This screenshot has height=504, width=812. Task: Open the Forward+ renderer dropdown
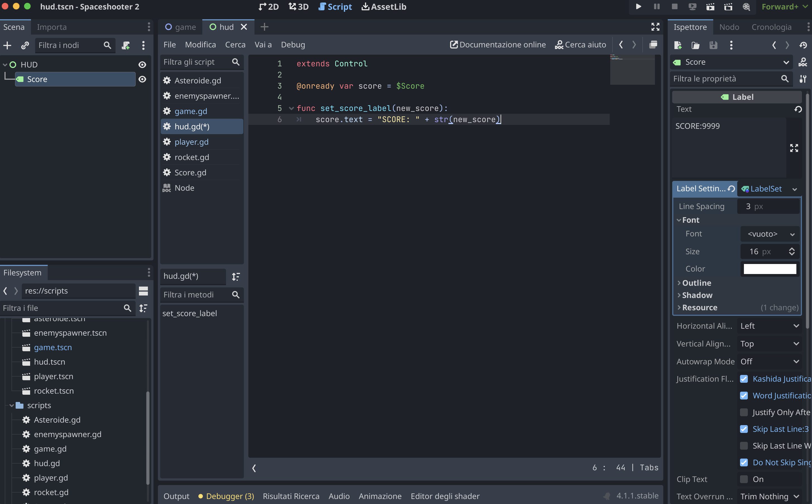[x=785, y=7]
